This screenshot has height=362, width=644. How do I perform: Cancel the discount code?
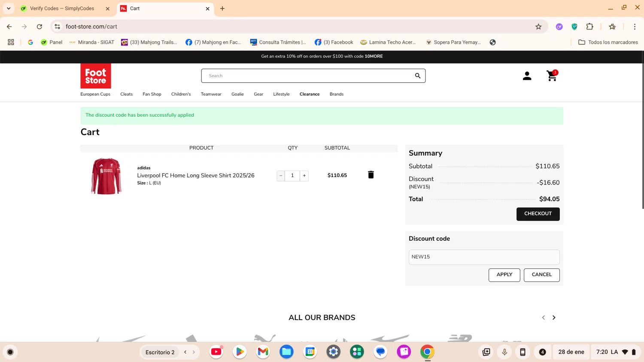[x=542, y=275]
